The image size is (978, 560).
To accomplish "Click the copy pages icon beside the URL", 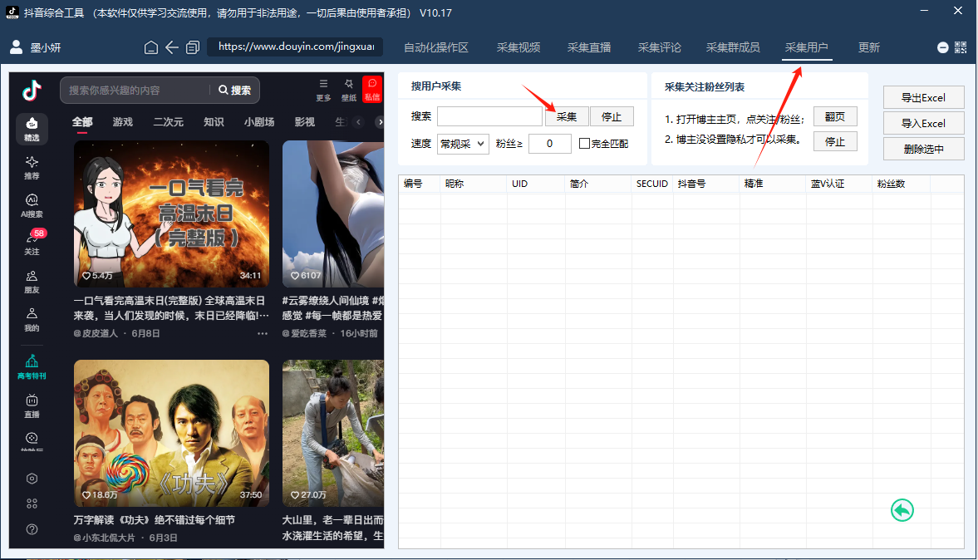I will pos(193,47).
